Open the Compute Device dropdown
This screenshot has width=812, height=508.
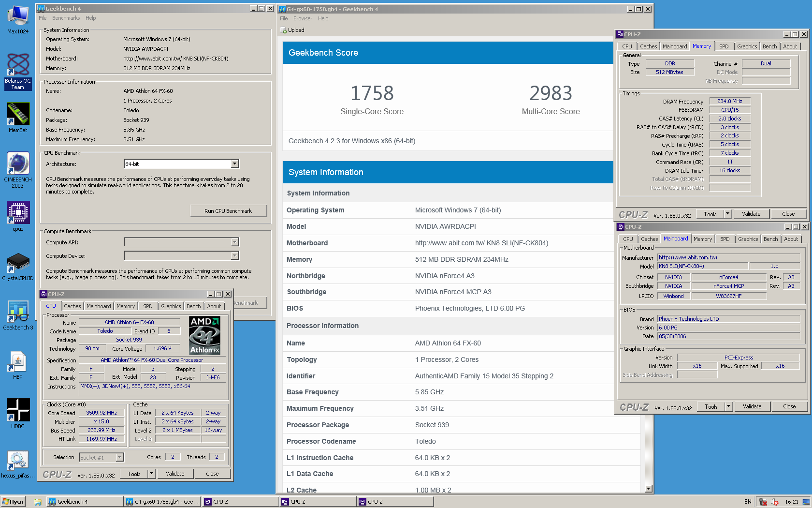(234, 255)
